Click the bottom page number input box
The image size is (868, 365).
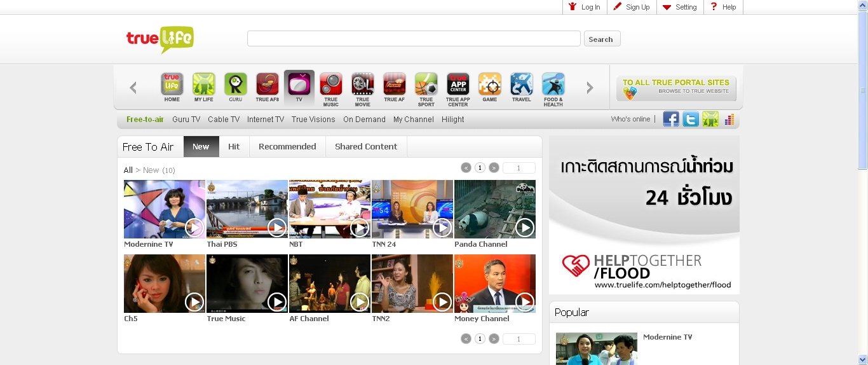519,339
